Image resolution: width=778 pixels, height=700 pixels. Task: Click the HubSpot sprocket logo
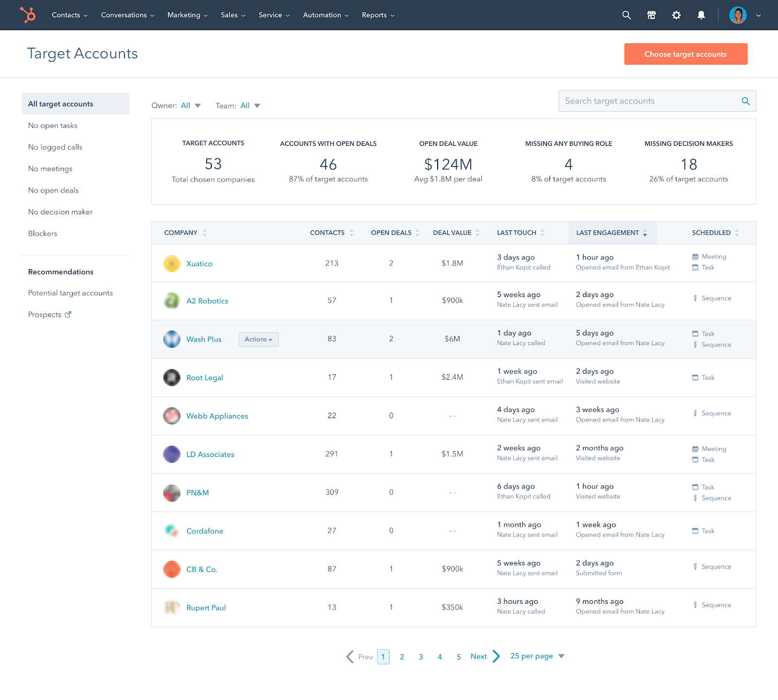[28, 15]
